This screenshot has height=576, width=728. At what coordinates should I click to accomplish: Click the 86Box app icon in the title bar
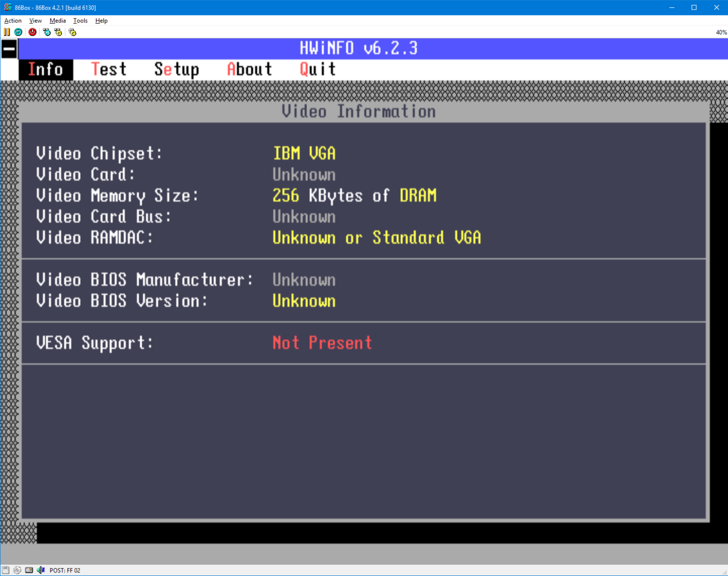[x=7, y=7]
